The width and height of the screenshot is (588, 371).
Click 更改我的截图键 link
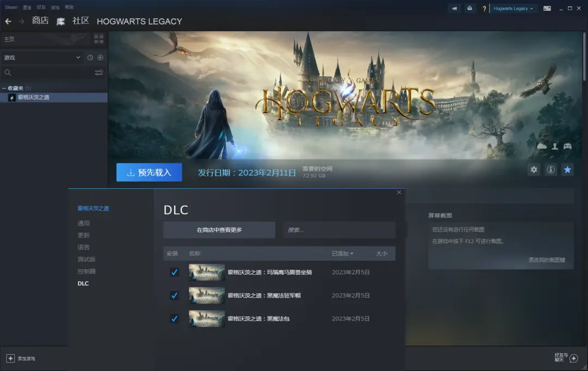(x=547, y=259)
